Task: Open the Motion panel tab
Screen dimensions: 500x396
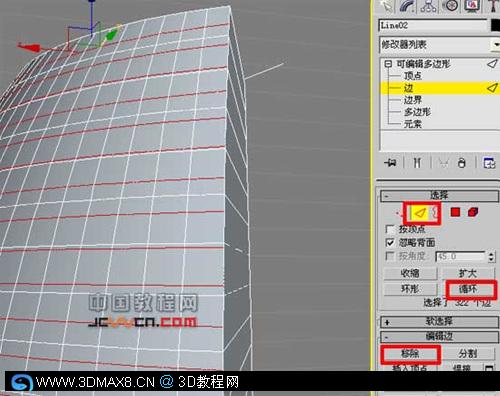Action: [450, 6]
